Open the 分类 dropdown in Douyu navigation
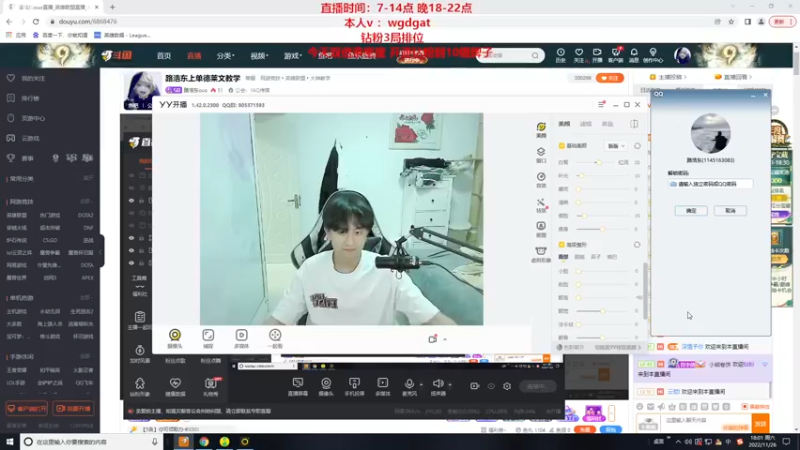The image size is (800, 450). coord(226,56)
